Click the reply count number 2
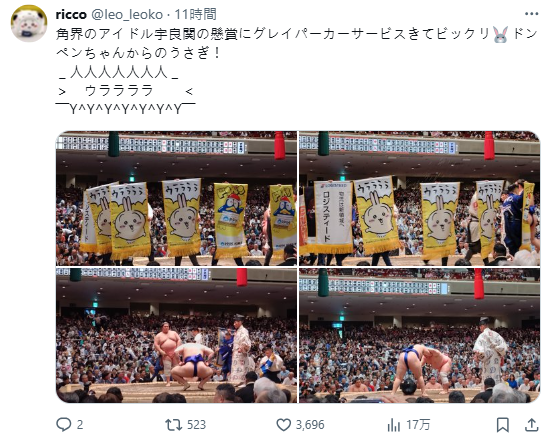The height and width of the screenshot is (437, 555). (80, 425)
